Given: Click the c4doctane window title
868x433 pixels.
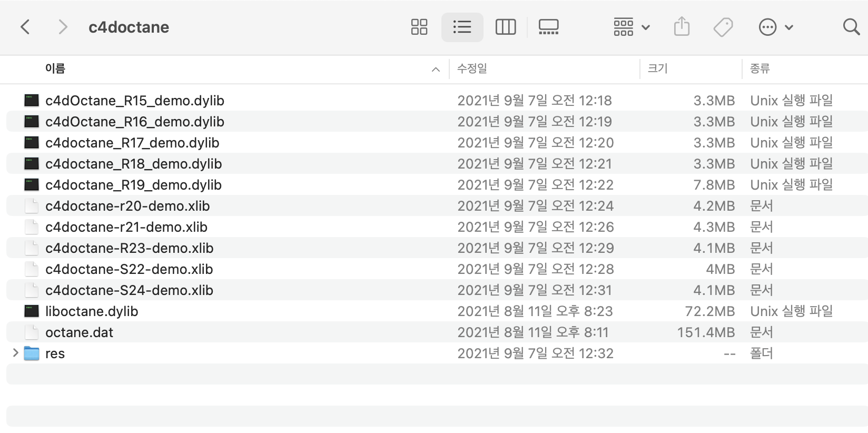Looking at the screenshot, I should click(x=129, y=27).
